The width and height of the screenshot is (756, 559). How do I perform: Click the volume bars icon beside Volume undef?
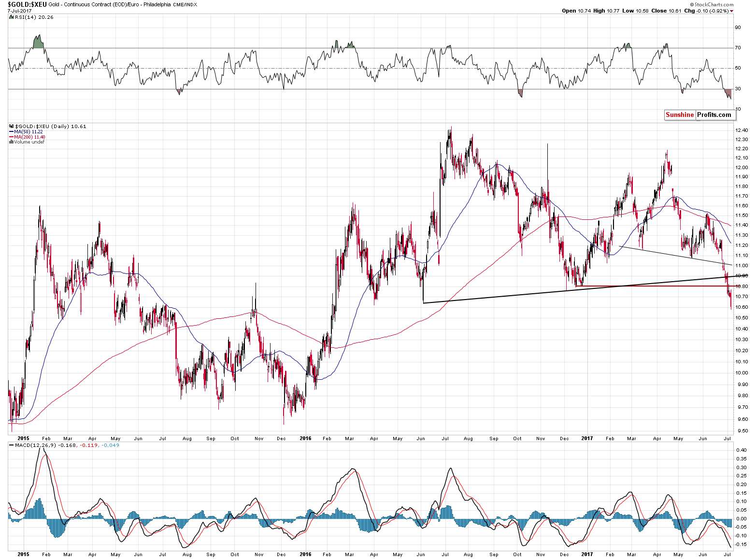pyautogui.click(x=11, y=142)
